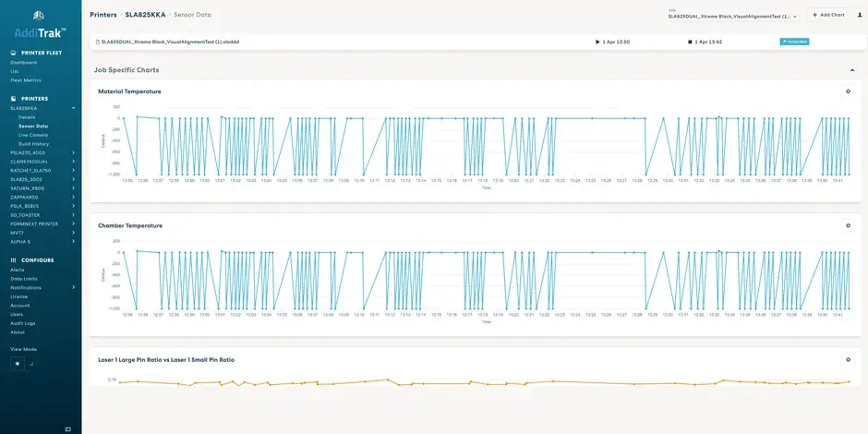868x434 pixels.
Task: Select light View Mode
Action: [18, 364]
